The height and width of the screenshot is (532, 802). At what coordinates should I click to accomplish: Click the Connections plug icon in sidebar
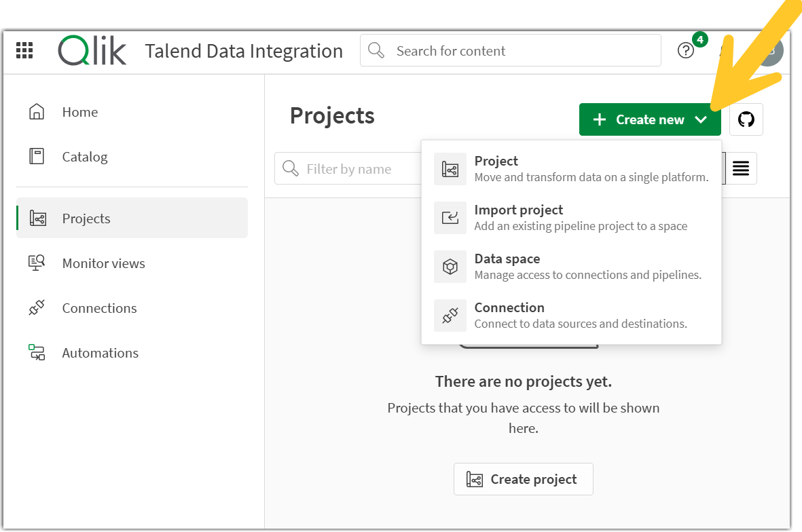pyautogui.click(x=37, y=307)
